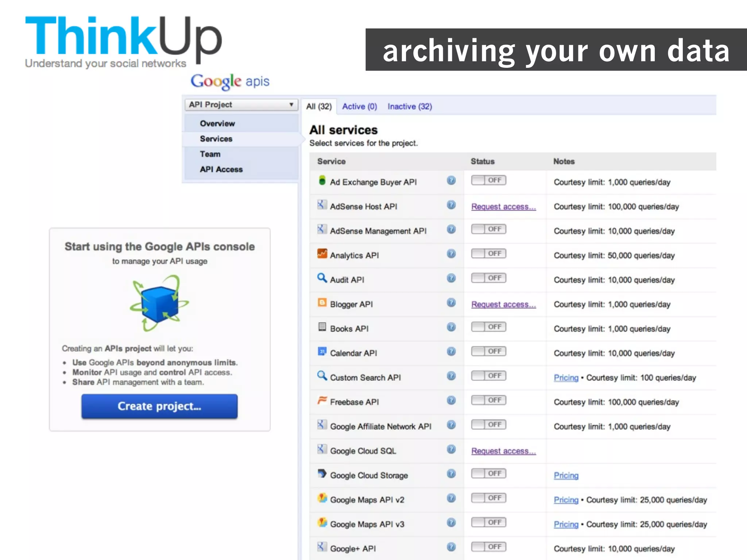
Task: Open help icon for Calendar API
Action: click(451, 351)
